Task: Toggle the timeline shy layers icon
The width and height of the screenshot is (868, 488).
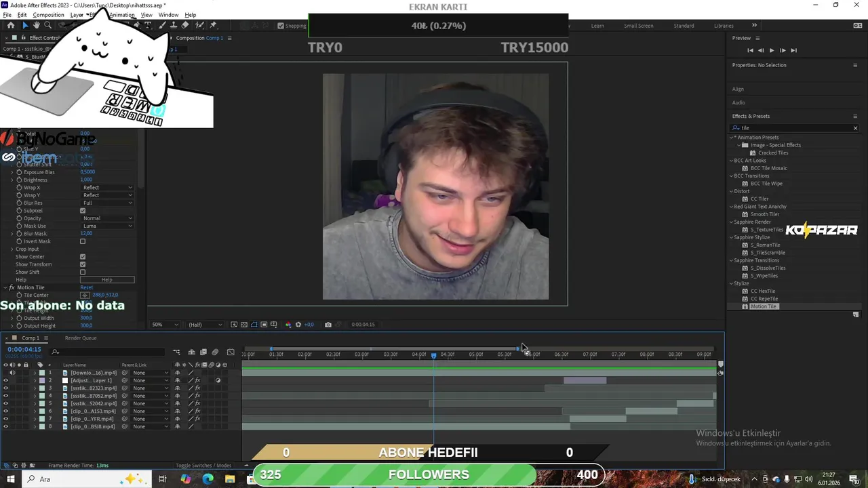Action: click(x=191, y=352)
